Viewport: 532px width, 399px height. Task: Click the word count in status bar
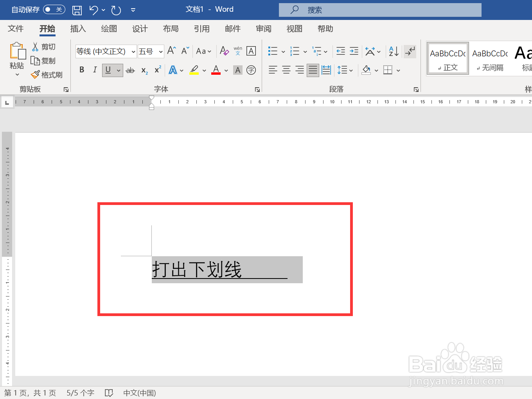80,393
